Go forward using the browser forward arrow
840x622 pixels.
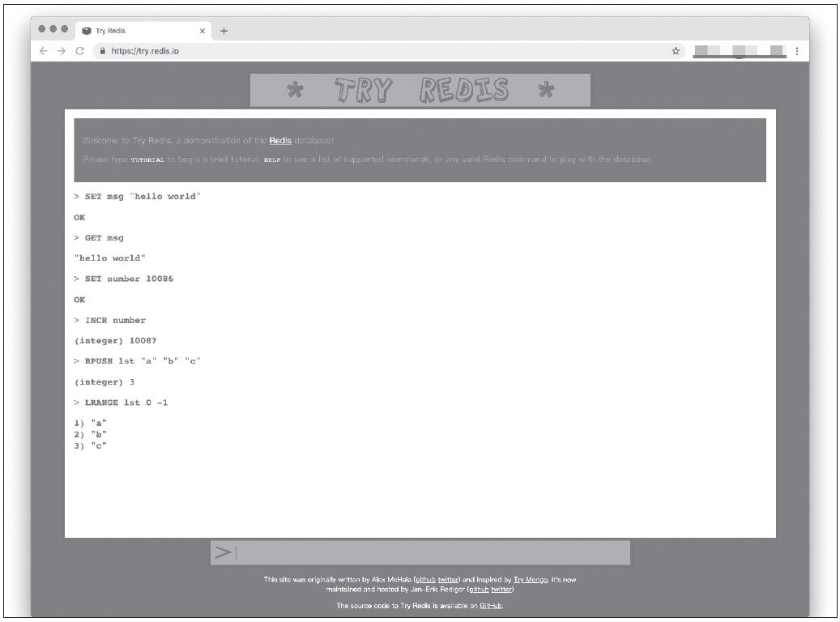[x=62, y=51]
